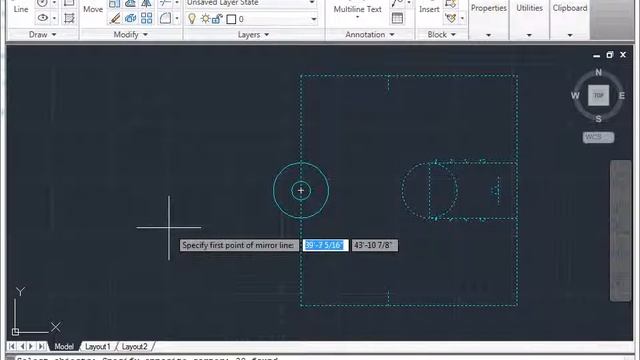Click the 'Specify first point of mirror line' prompt
The width and height of the screenshot is (640, 360).
pyautogui.click(x=238, y=245)
